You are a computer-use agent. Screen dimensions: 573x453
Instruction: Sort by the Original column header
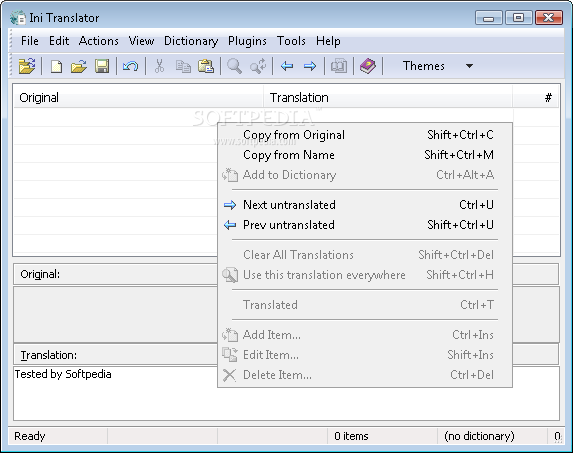pos(138,98)
